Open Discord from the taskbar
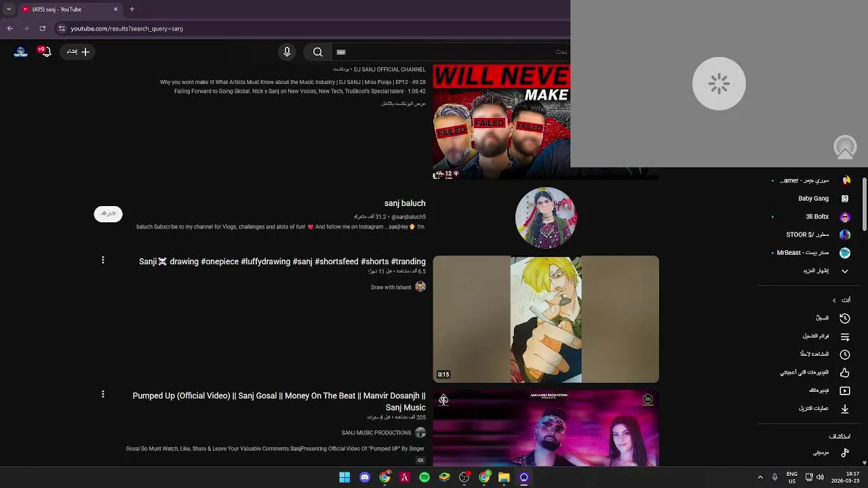Viewport: 868px width, 488px height. (365, 477)
